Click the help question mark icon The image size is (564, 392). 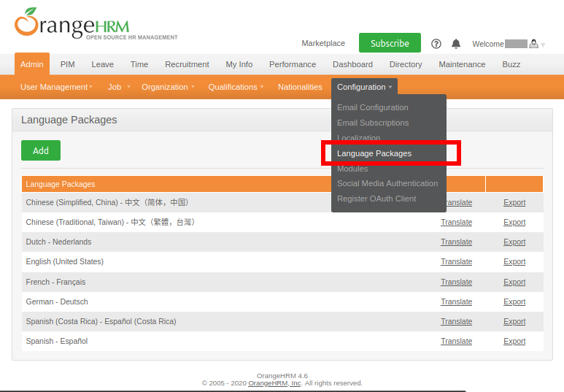436,44
